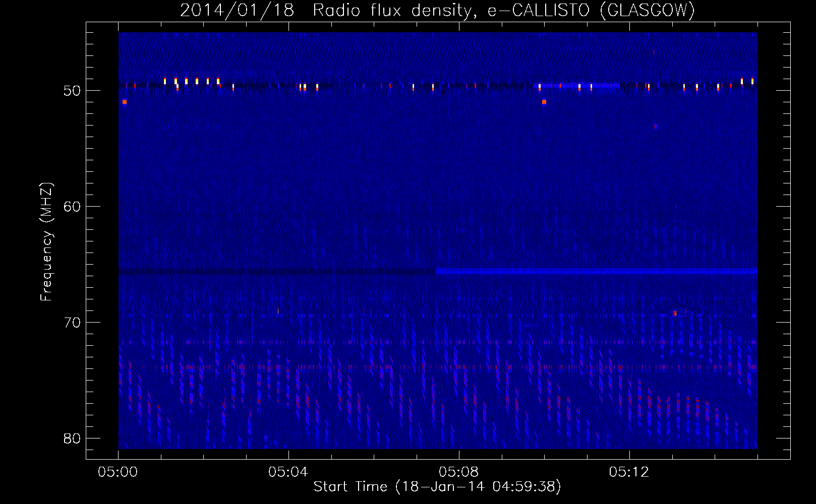Click the 05:00 time tick label
816x504 pixels.
click(118, 473)
